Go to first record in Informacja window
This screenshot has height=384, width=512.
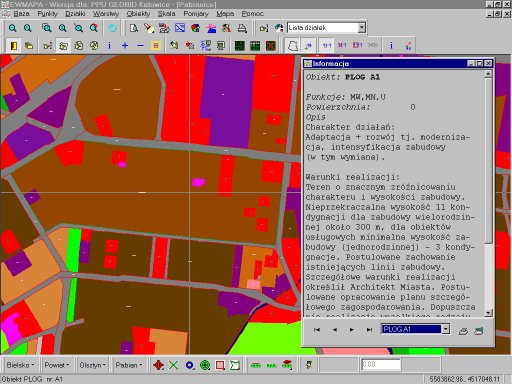pyautogui.click(x=317, y=330)
